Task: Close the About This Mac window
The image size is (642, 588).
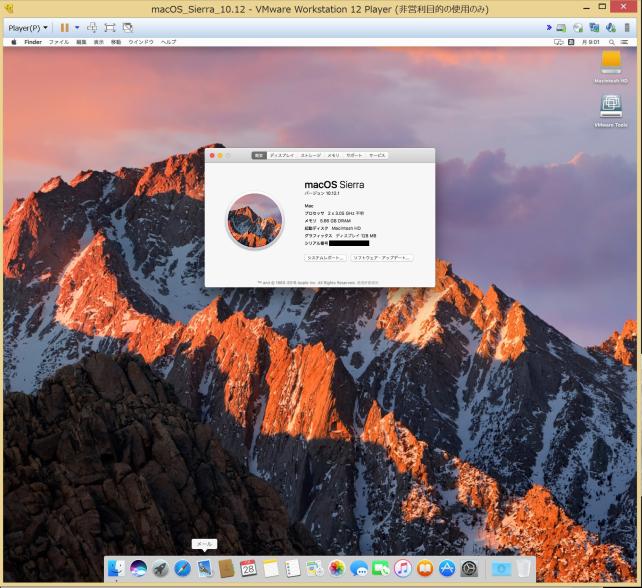Action: coord(212,156)
